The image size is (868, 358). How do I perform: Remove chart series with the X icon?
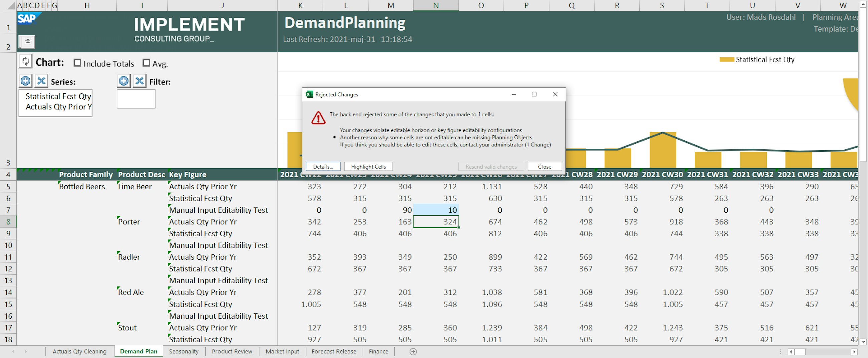pyautogui.click(x=41, y=81)
